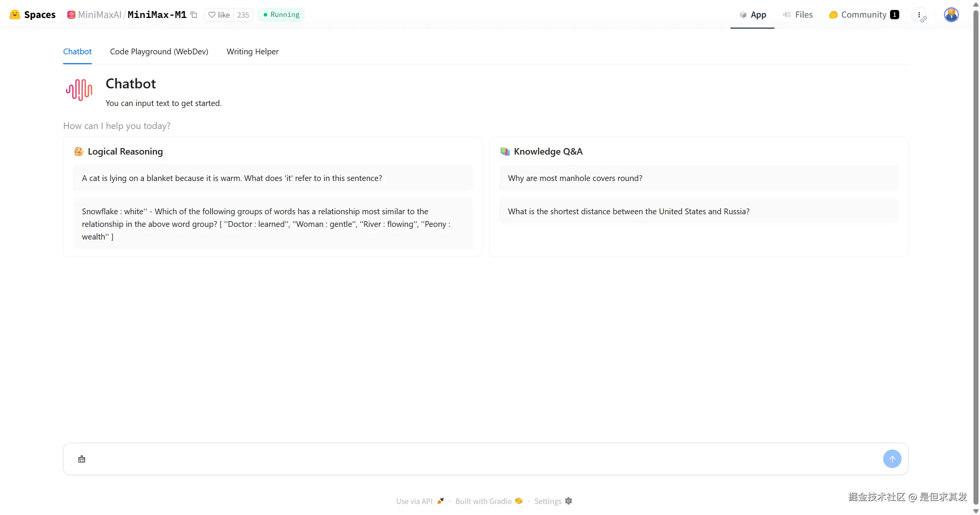The height and width of the screenshot is (515, 980).
Task: View the 235 likes count
Action: pos(243,15)
